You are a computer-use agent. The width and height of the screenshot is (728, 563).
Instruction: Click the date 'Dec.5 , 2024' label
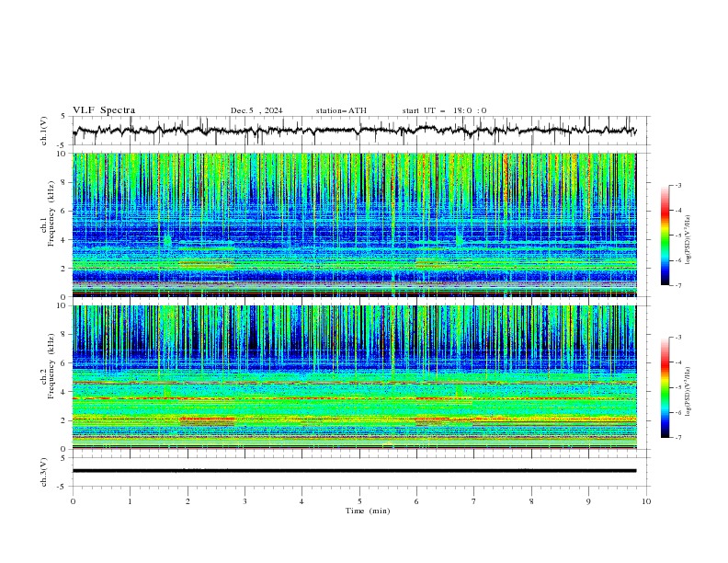pyautogui.click(x=256, y=110)
